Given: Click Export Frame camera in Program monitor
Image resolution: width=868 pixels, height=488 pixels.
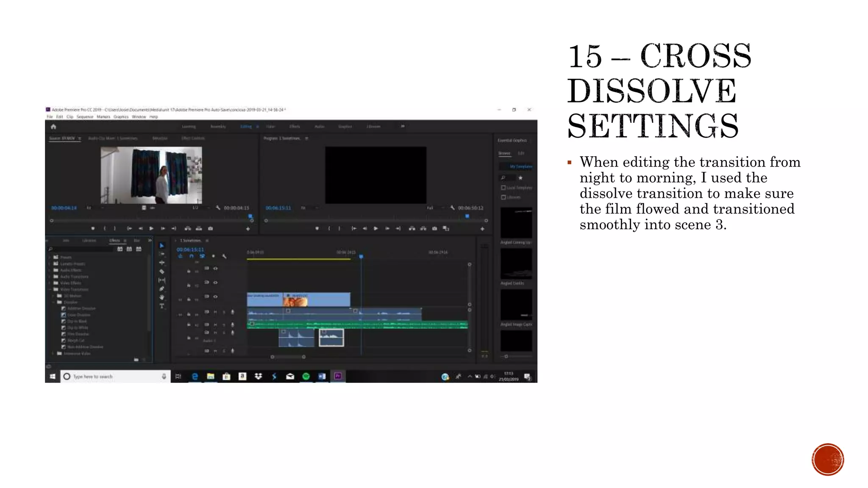Looking at the screenshot, I should point(434,229).
